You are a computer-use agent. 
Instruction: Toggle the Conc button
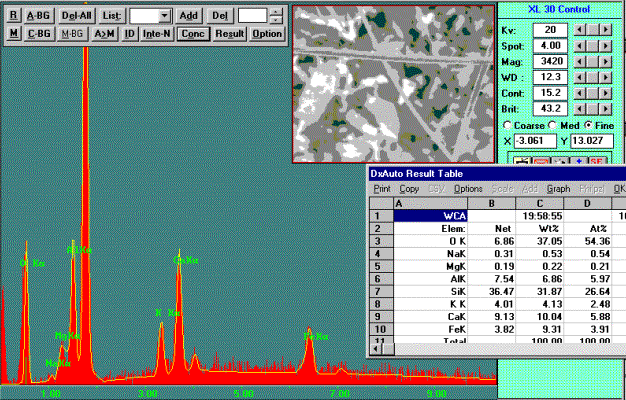[x=194, y=33]
